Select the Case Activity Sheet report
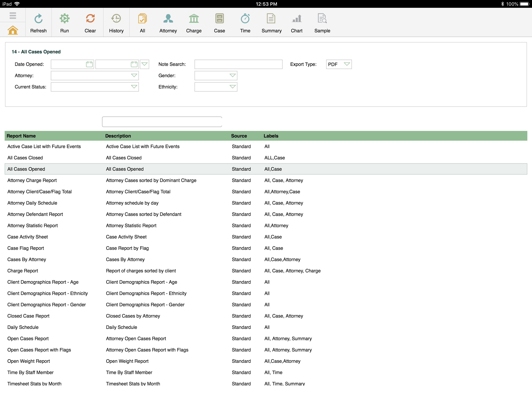532x399 pixels. click(266, 237)
